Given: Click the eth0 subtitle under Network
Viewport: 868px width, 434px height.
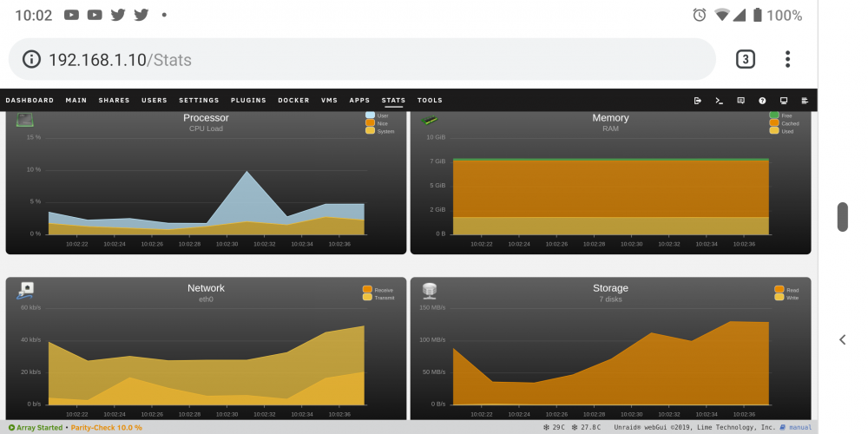Looking at the screenshot, I should tap(206, 299).
